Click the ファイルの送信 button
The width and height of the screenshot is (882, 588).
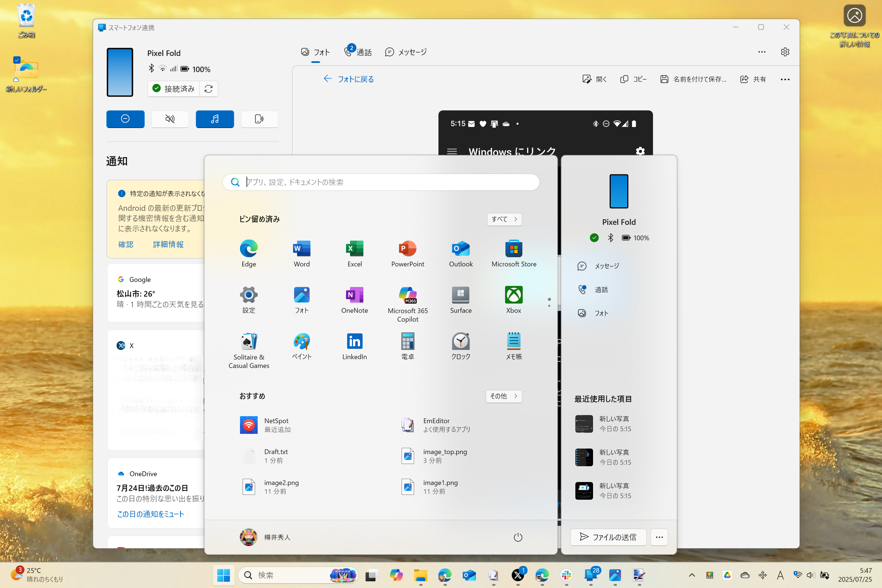(608, 537)
